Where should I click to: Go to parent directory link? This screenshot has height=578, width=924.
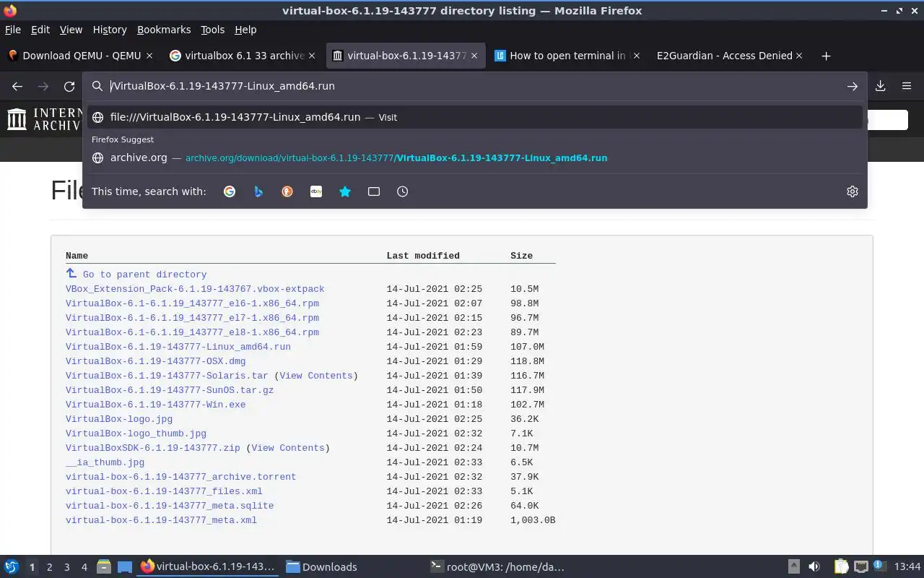click(144, 275)
